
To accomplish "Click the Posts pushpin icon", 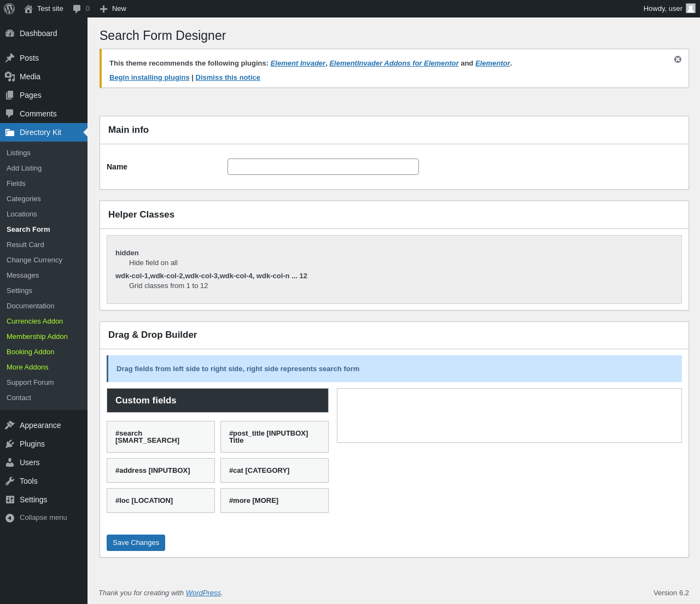I will tap(10, 58).
